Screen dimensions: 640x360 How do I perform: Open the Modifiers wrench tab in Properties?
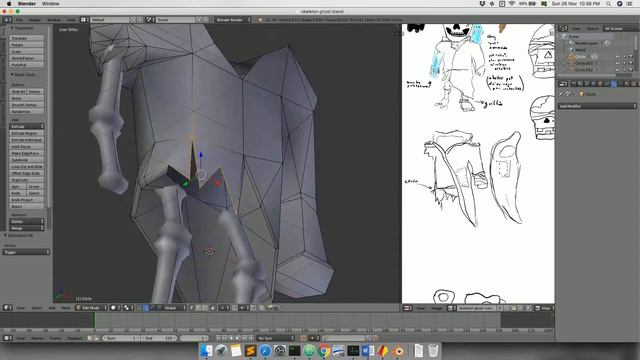614,84
